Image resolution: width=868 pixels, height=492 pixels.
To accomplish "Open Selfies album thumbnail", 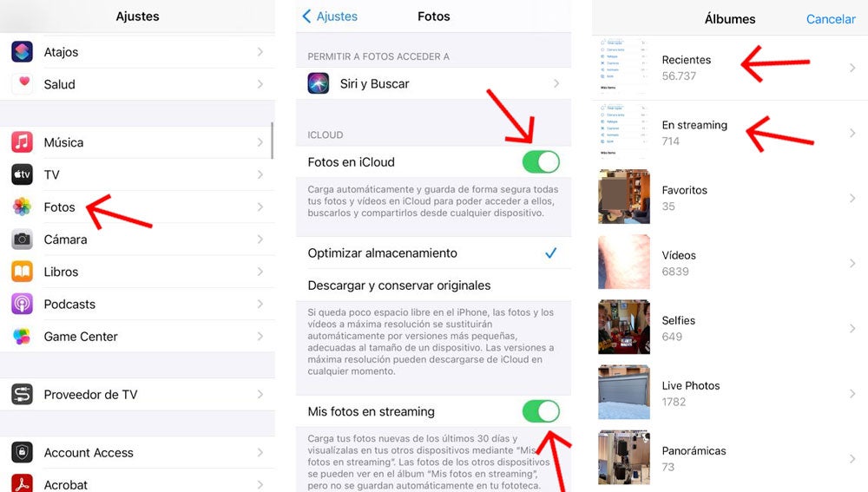I will [624, 327].
